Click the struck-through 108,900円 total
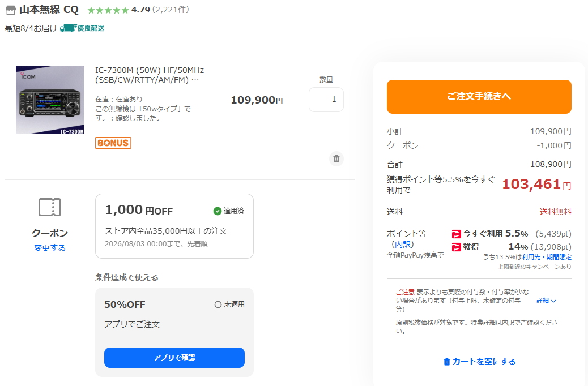Viewport: 588px width, 386px height. pos(551,164)
